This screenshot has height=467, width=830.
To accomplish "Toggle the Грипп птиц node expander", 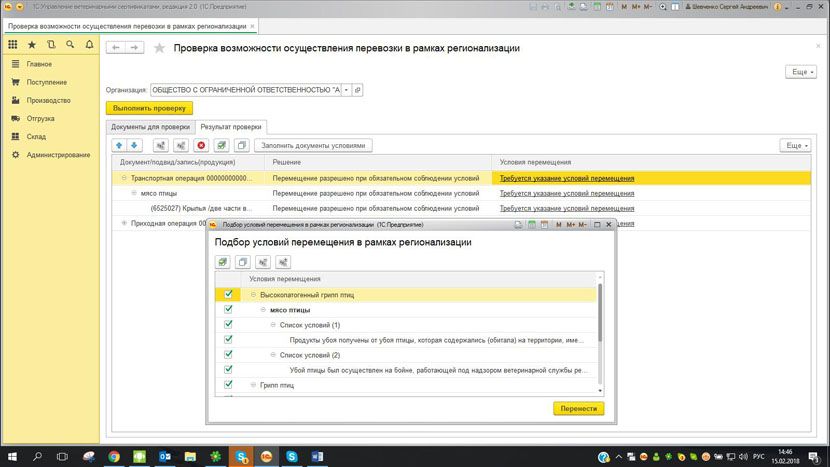I will (x=253, y=385).
